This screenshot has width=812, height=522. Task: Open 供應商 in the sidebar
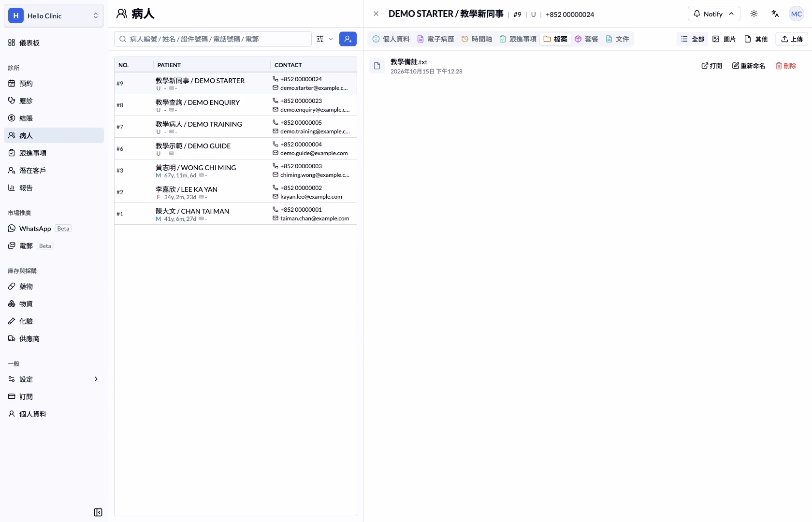click(54, 339)
